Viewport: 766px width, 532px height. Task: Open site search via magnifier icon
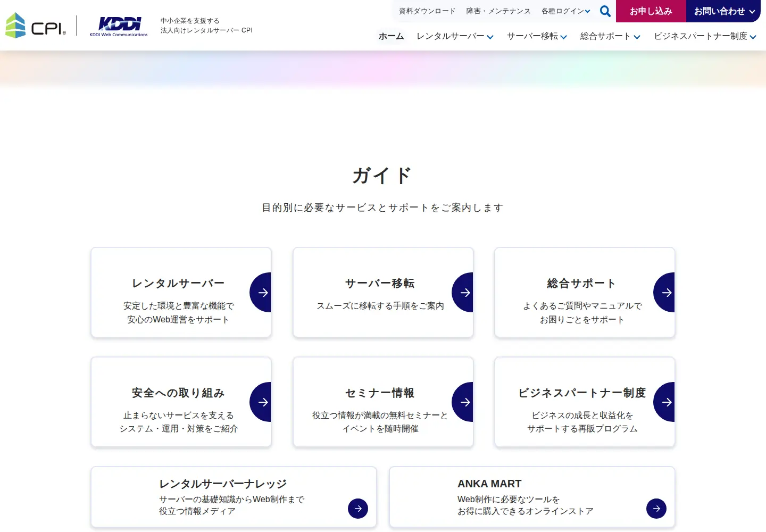605,11
